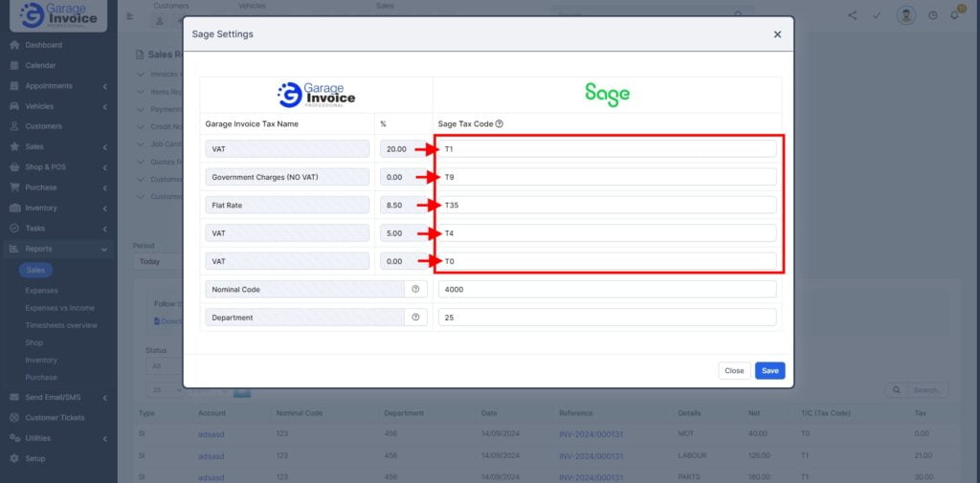Edit Nominal Code field containing 4000
Viewport: 980px width, 483px height.
pyautogui.click(x=608, y=289)
